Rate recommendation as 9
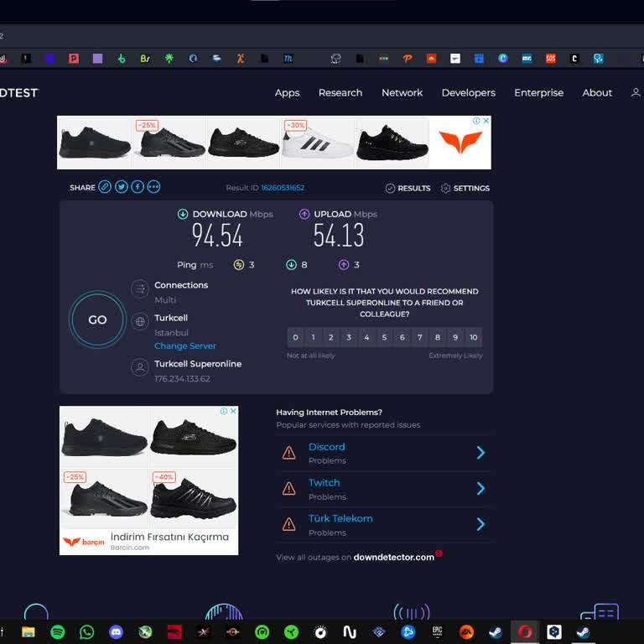Image resolution: width=644 pixels, height=644 pixels. pos(455,337)
